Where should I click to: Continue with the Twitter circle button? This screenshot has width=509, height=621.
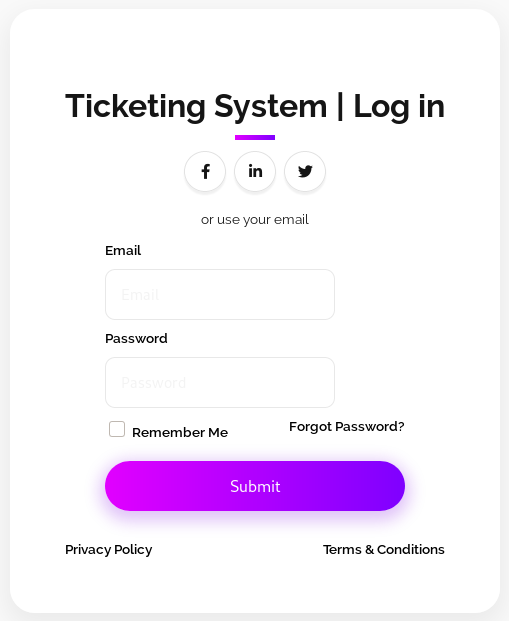click(305, 171)
